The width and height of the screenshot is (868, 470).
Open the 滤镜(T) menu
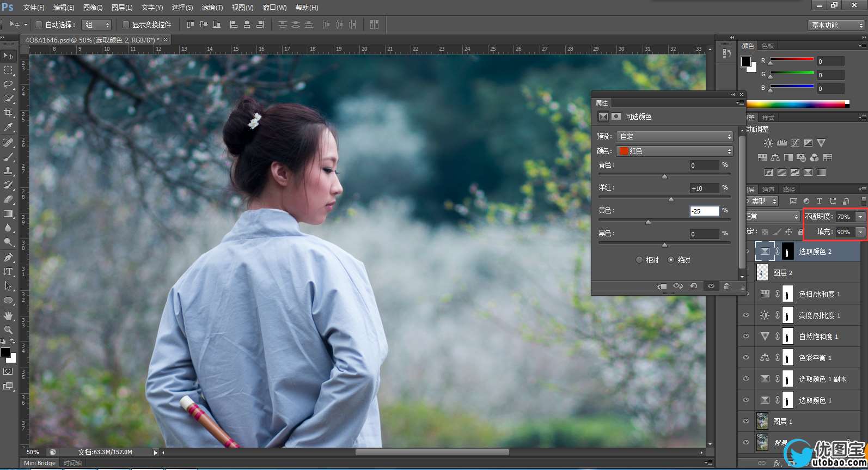pyautogui.click(x=212, y=8)
